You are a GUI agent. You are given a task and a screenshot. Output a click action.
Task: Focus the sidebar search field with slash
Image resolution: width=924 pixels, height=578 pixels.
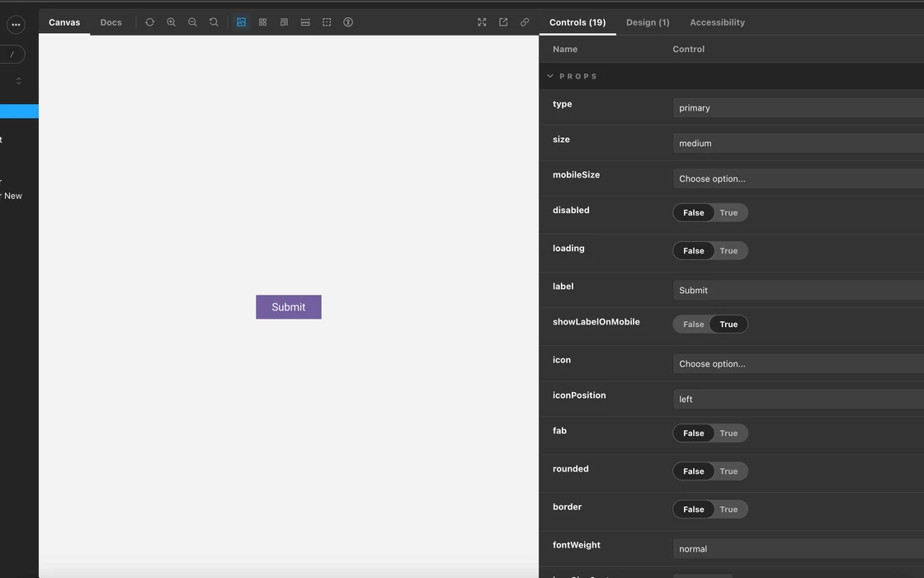tap(12, 54)
